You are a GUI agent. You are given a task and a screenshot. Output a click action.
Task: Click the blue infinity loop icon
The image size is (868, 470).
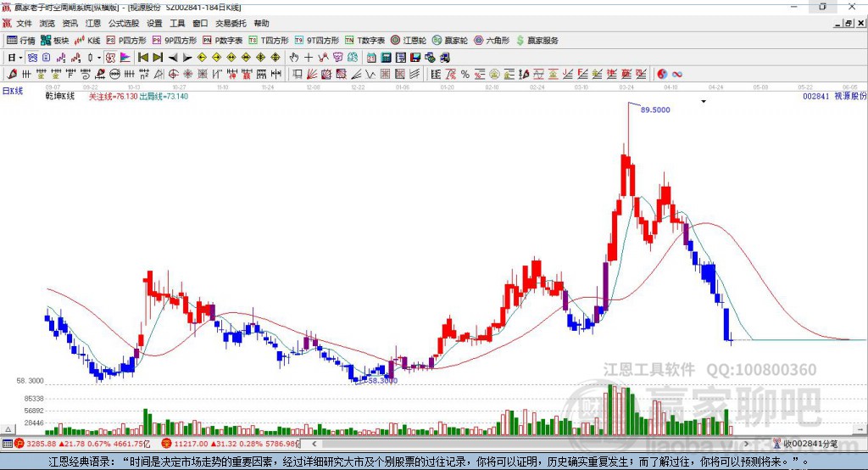pyautogui.click(x=676, y=75)
